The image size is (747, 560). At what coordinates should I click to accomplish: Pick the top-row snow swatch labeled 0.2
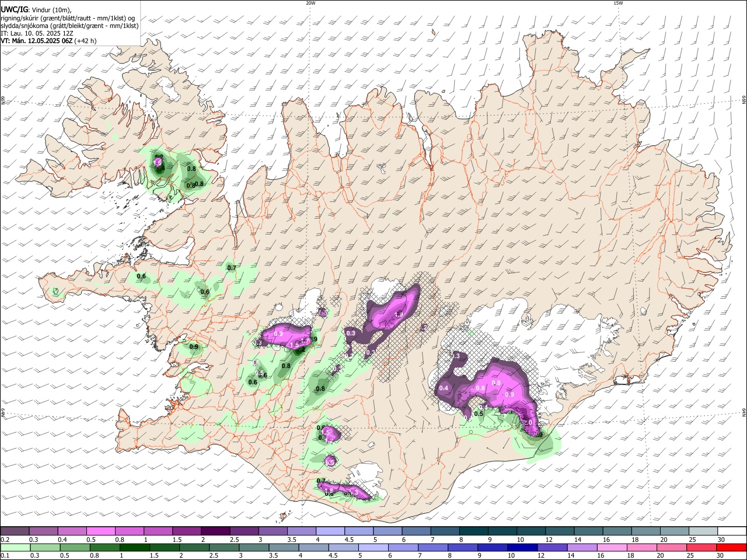15,531
